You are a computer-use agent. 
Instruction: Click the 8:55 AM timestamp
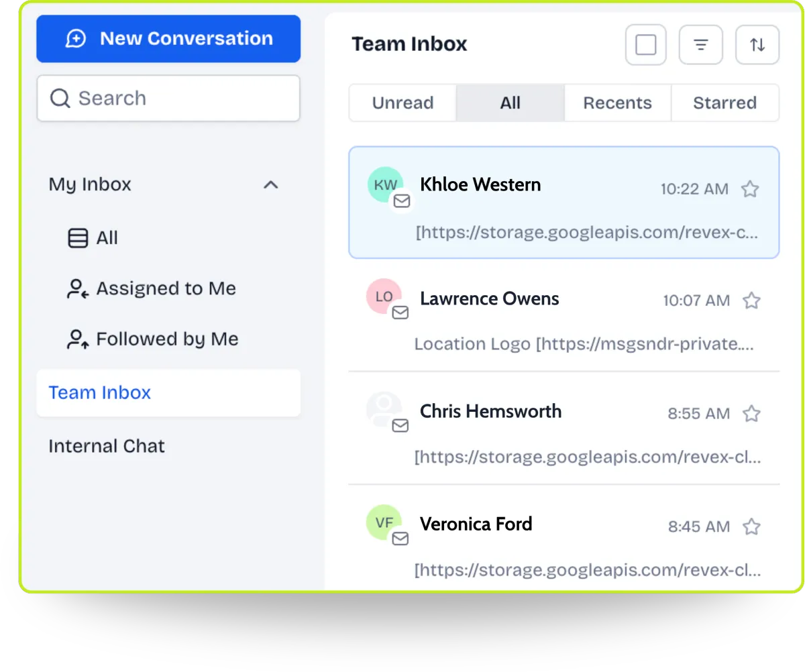point(698,413)
